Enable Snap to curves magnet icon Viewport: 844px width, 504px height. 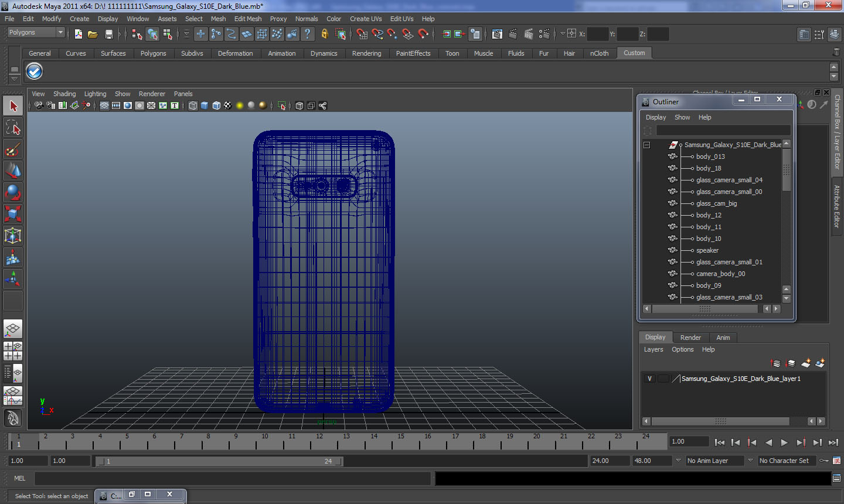click(x=377, y=34)
